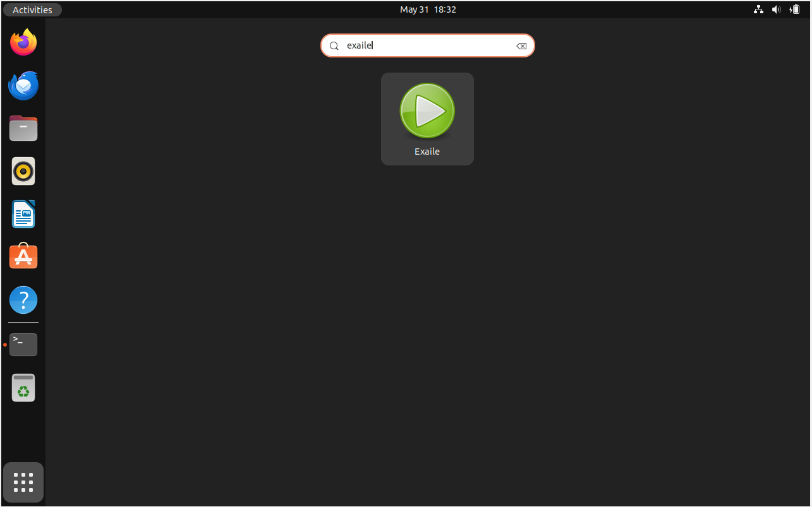The image size is (812, 507).
Task: Clear the search text with the backspace icon
Action: (521, 46)
